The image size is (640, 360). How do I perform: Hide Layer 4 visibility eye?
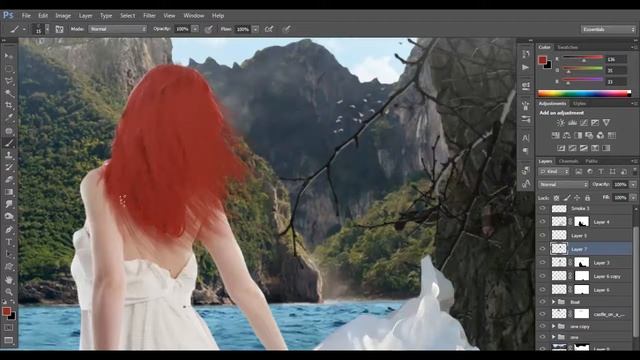(x=542, y=222)
